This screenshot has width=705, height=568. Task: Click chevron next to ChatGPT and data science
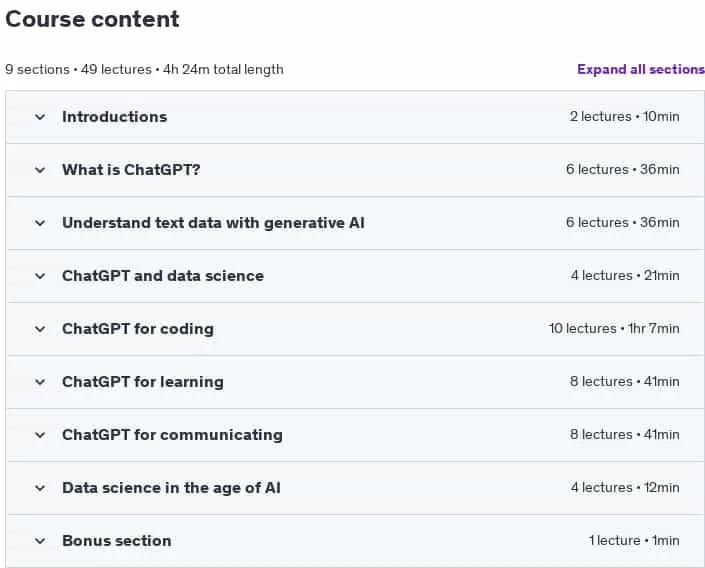click(40, 276)
